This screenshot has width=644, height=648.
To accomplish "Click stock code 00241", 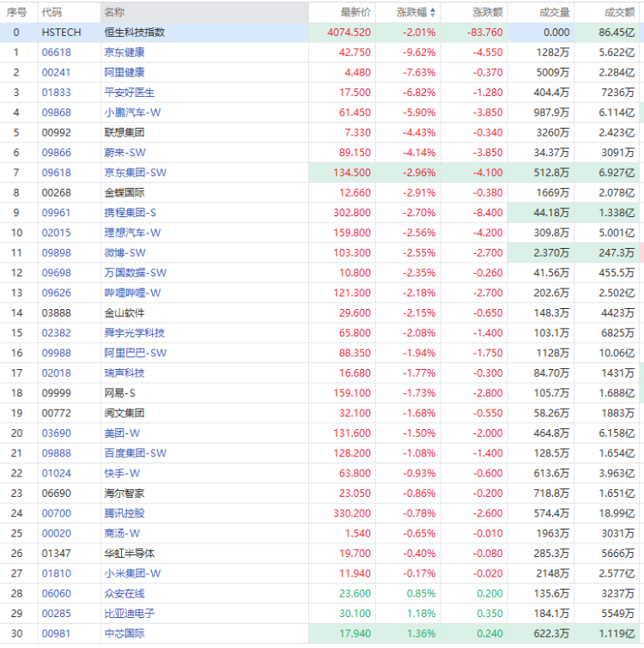I will coord(56,72).
